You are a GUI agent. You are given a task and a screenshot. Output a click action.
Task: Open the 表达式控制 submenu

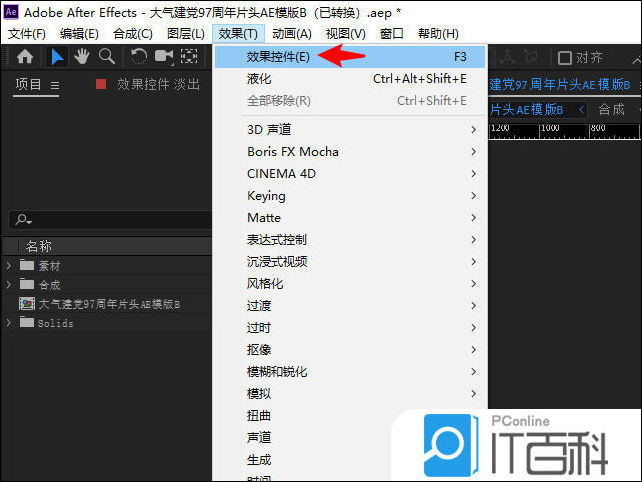pyautogui.click(x=351, y=240)
